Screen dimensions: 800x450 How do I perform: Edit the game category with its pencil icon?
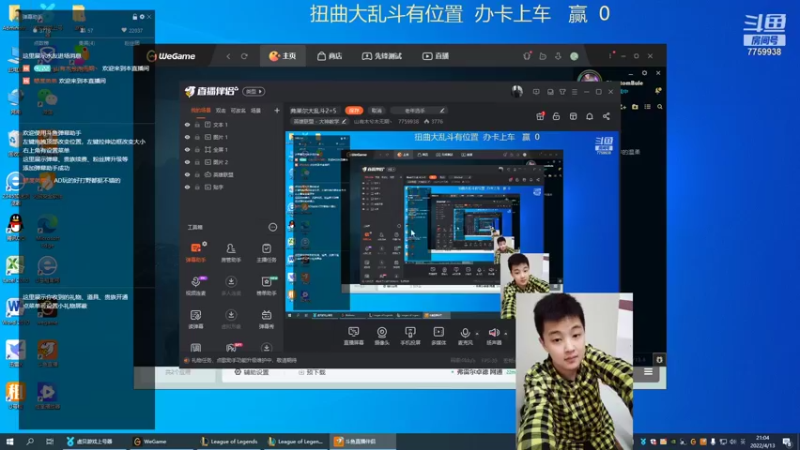coord(344,121)
